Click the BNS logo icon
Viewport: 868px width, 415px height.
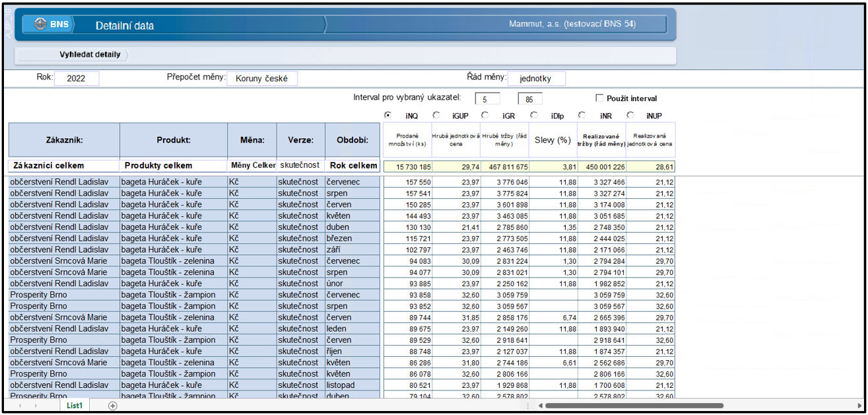(x=40, y=25)
